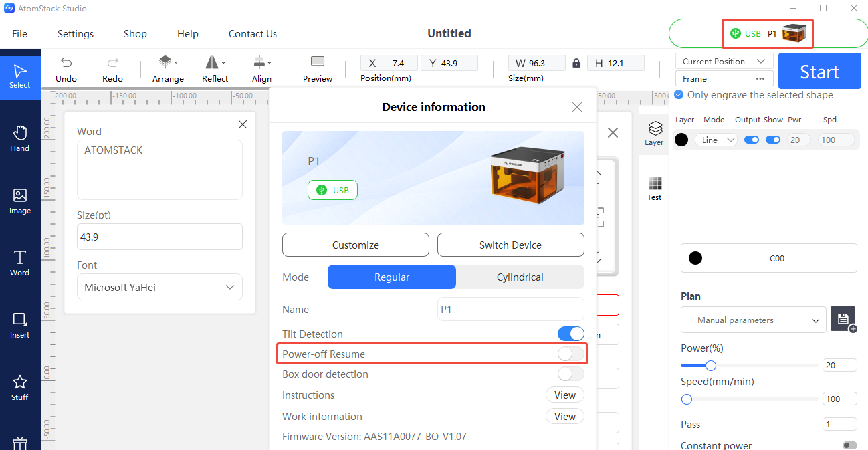Toggle the layer Show switch

773,140
